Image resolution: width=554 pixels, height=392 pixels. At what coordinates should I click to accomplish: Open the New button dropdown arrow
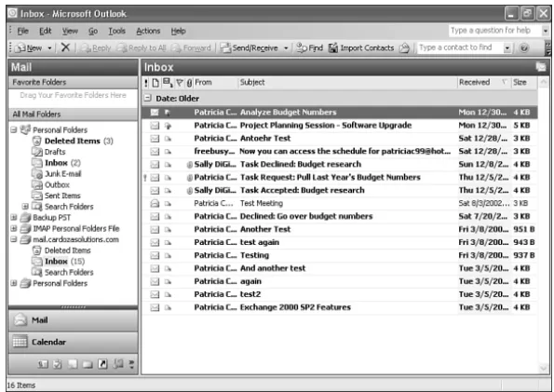point(50,47)
